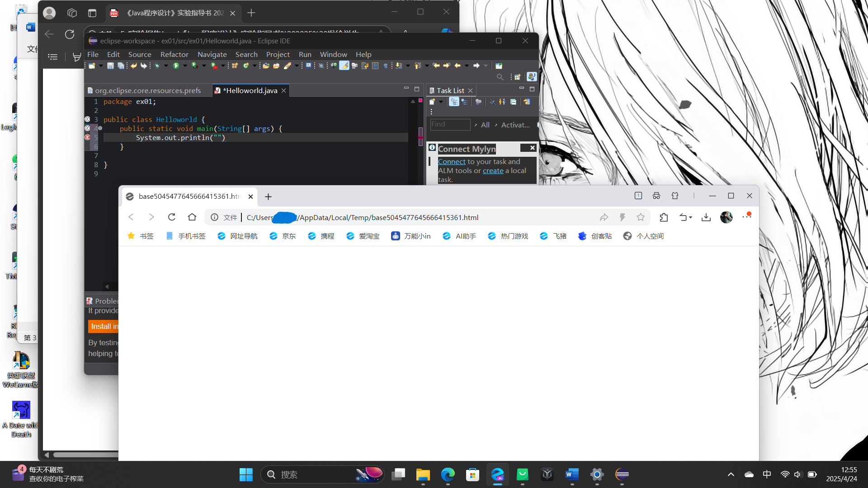This screenshot has height=488, width=868.
Task: Toggle the Mark Occurrences highlighter icon
Action: (x=345, y=66)
